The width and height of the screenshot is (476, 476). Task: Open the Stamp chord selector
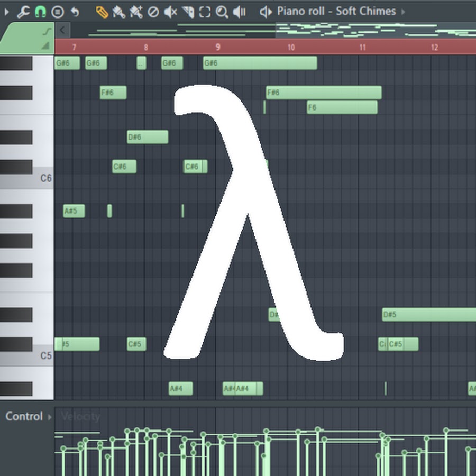click(x=57, y=12)
